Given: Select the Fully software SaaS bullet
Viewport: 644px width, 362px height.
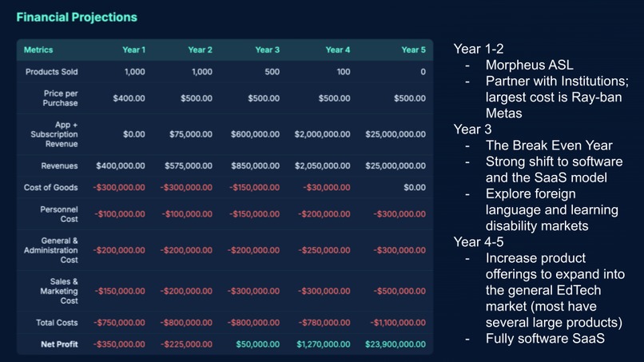Looking at the screenshot, I should tap(545, 339).
